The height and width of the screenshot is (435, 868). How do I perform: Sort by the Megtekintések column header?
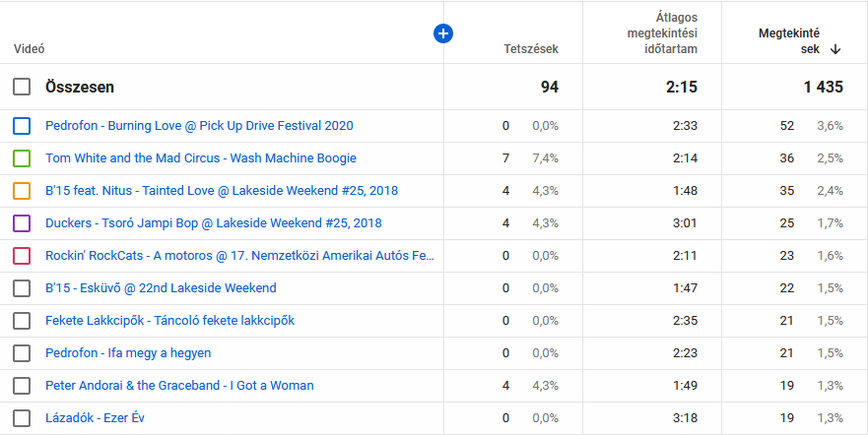click(788, 41)
